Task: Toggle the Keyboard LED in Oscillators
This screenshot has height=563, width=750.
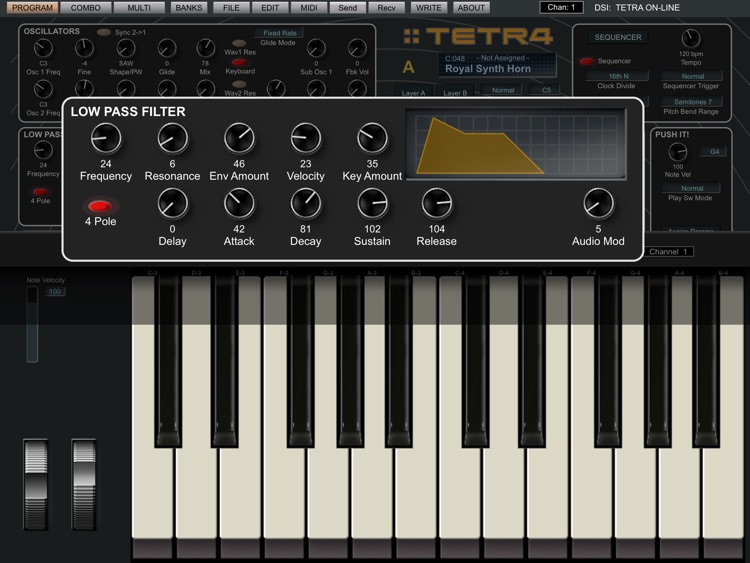Action: [239, 62]
